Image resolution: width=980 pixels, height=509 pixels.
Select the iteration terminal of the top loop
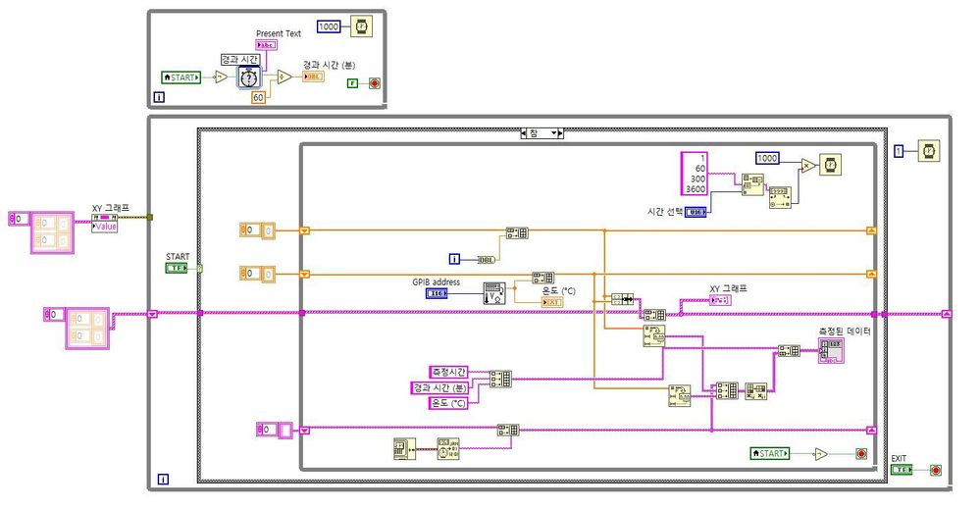pyautogui.click(x=159, y=97)
